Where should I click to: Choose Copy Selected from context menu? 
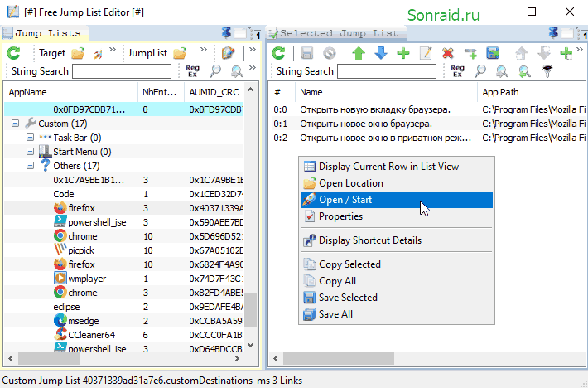pos(397,264)
